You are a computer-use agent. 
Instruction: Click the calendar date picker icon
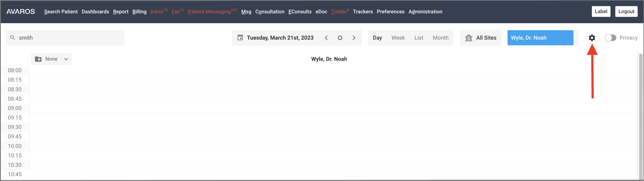[x=240, y=37]
